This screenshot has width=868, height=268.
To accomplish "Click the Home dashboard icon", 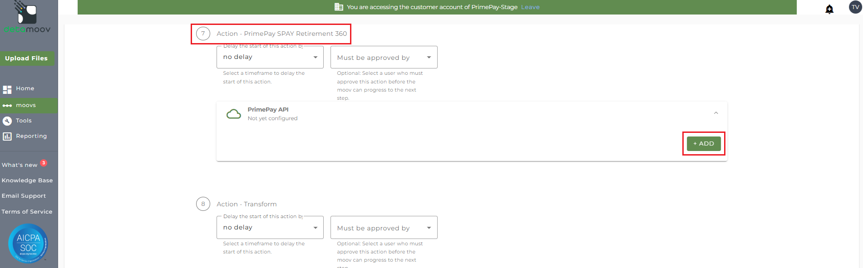I will (7, 89).
